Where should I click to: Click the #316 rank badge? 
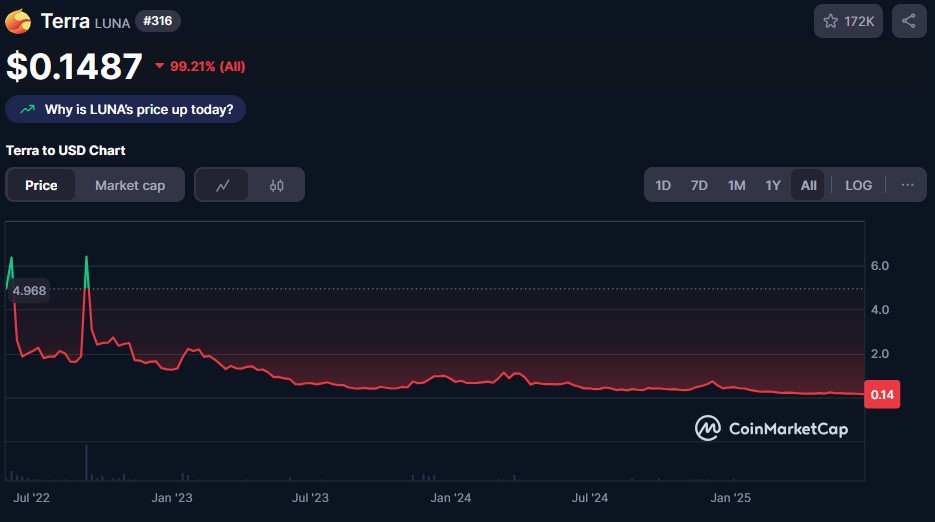[x=157, y=21]
